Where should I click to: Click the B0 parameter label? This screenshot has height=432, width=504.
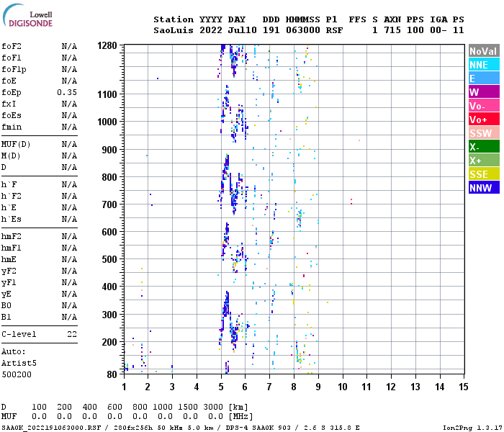(6, 306)
